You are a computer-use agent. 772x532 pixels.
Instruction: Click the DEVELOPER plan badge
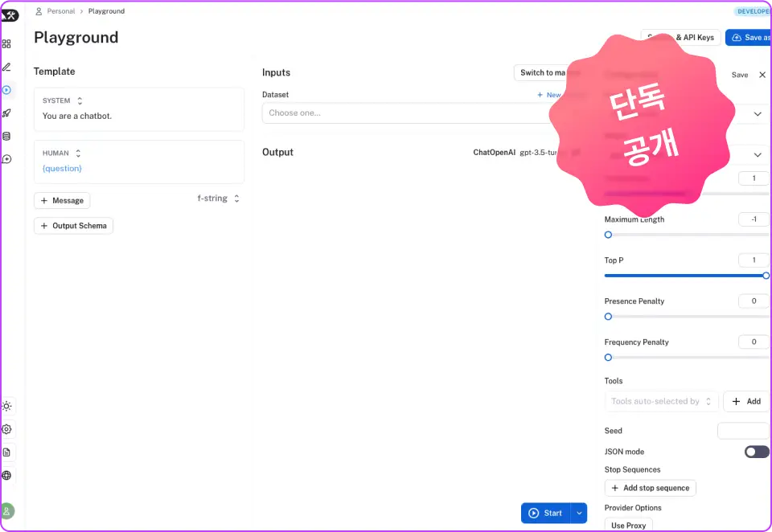pyautogui.click(x=753, y=11)
